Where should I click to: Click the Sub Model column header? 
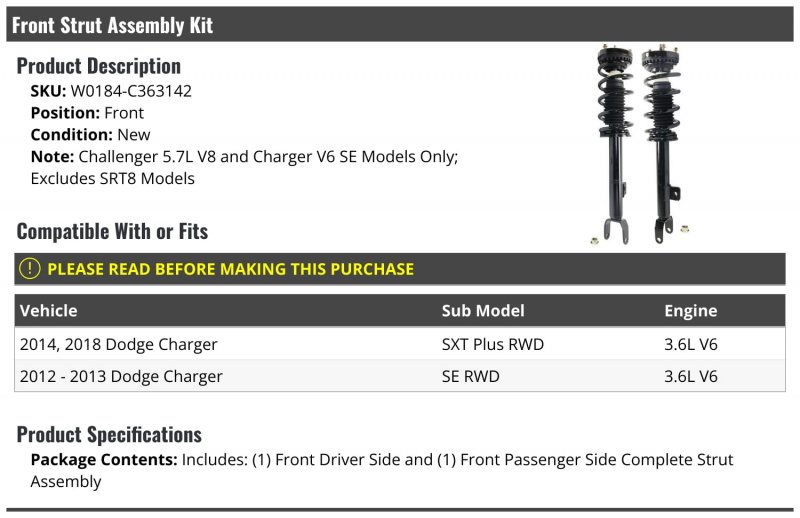click(x=483, y=310)
